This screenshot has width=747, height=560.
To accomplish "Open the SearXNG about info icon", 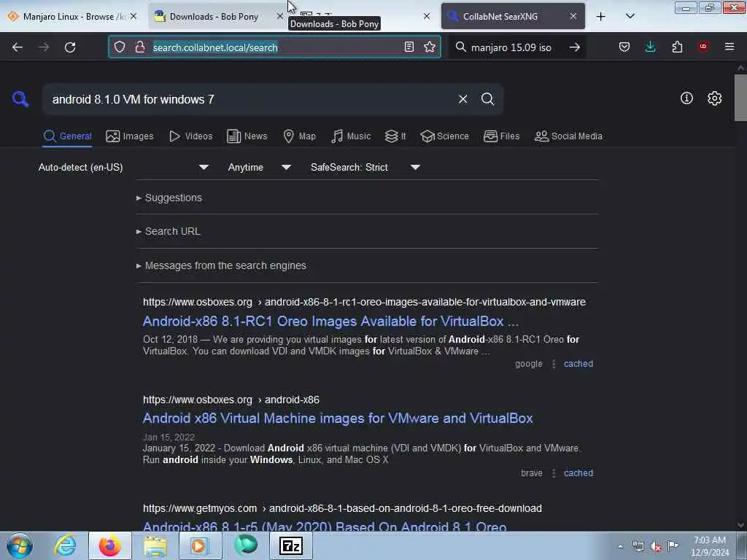I will (686, 98).
